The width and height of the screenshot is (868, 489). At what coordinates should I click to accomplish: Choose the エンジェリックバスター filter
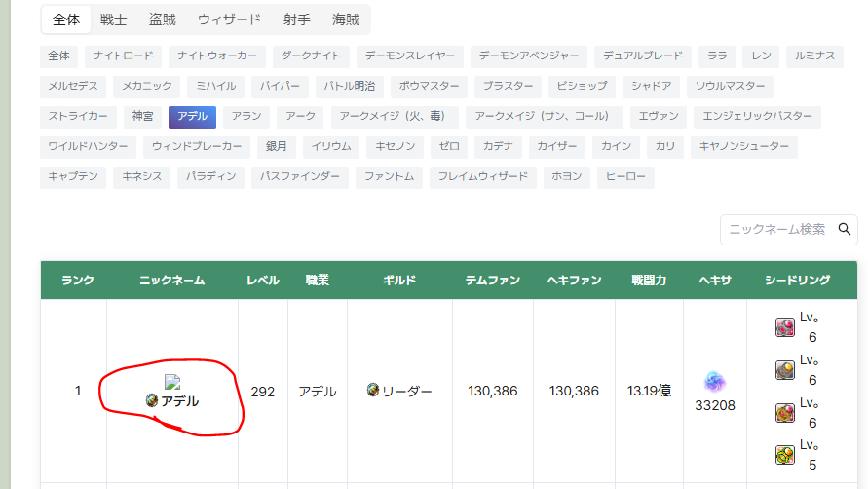coord(757,116)
